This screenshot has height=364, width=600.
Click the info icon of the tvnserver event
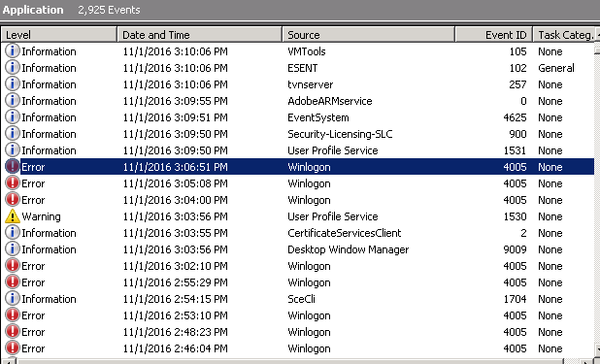tap(13, 83)
